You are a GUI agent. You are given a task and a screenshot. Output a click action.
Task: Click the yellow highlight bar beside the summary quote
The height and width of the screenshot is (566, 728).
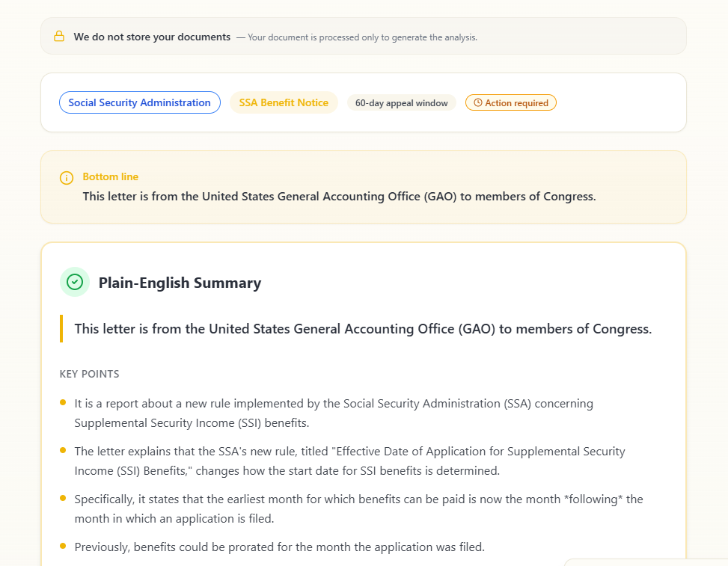[x=61, y=328]
